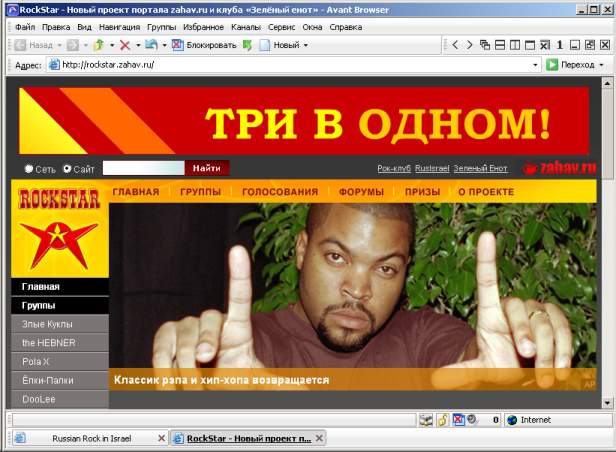Click the site search text field

tap(143, 168)
